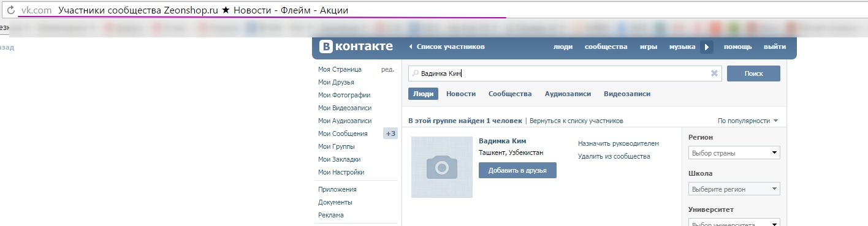
Task: Open Мои Фотографии
Action: pos(344,95)
